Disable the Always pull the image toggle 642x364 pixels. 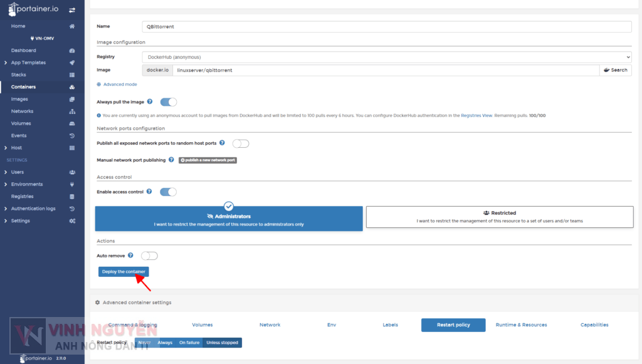coord(166,101)
